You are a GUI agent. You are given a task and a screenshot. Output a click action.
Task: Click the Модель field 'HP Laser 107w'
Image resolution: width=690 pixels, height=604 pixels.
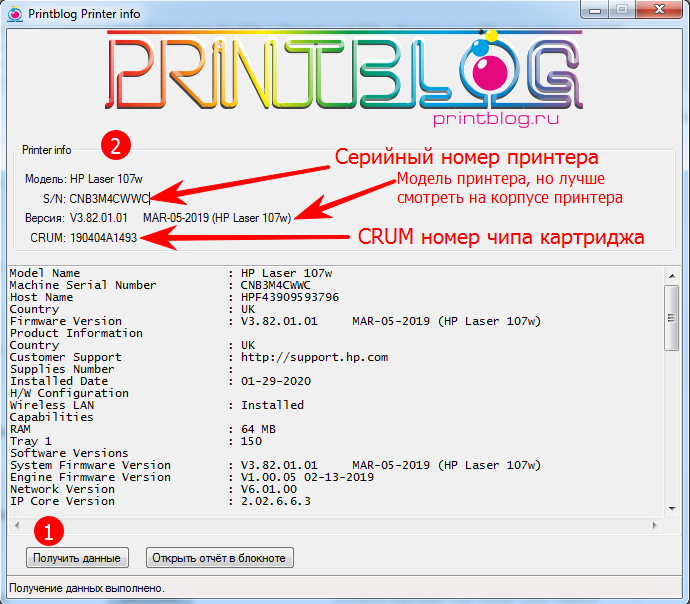tap(106, 179)
